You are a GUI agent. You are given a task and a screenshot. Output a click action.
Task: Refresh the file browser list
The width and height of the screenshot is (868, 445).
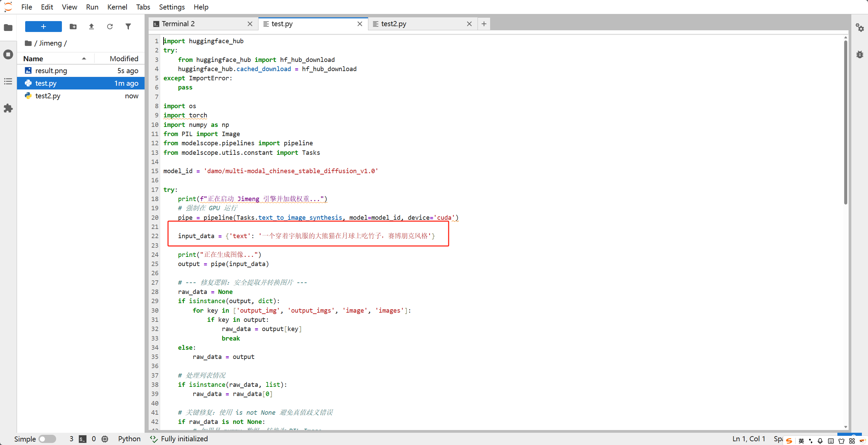pyautogui.click(x=110, y=27)
